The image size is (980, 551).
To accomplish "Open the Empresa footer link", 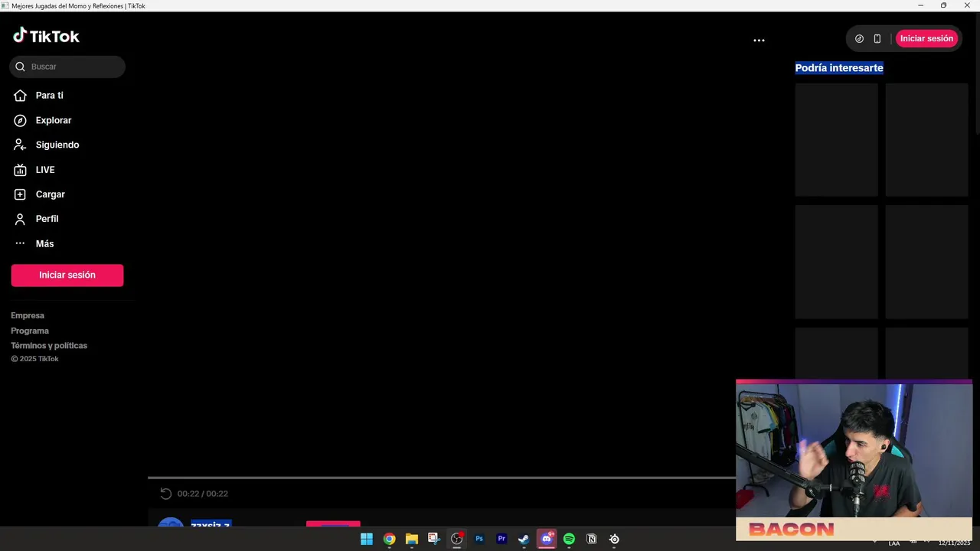I will pyautogui.click(x=28, y=315).
